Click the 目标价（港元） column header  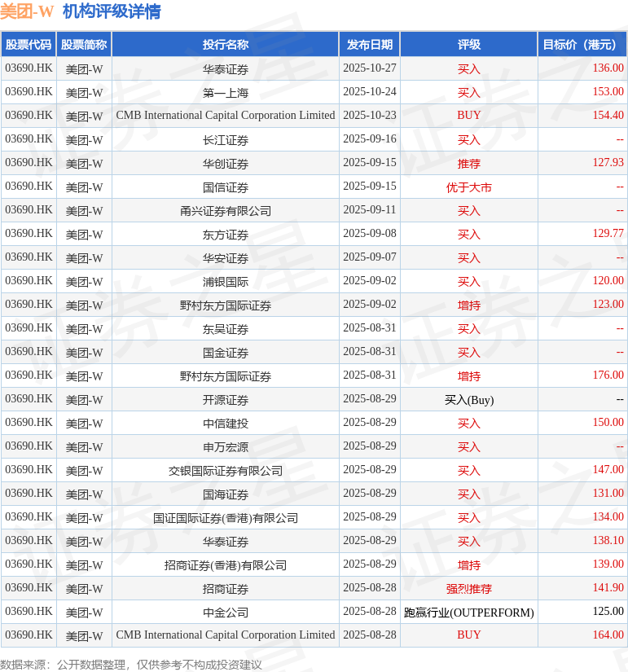582,44
